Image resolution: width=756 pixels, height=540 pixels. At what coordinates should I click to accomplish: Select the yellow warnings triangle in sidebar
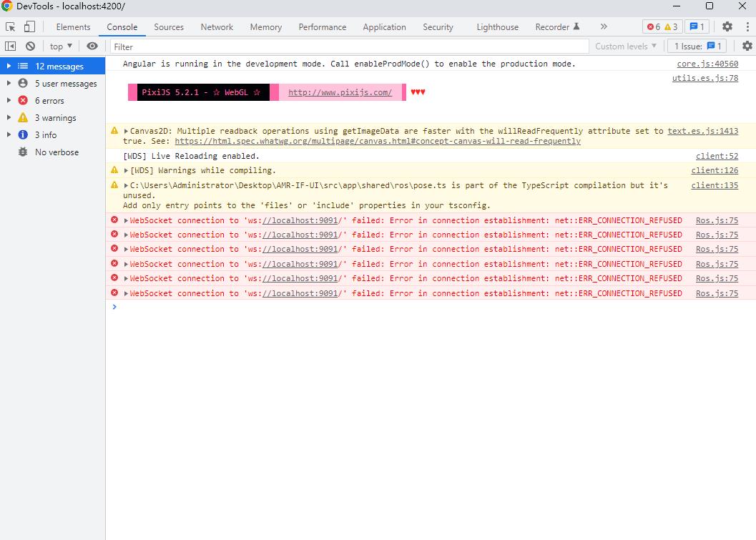[23, 117]
